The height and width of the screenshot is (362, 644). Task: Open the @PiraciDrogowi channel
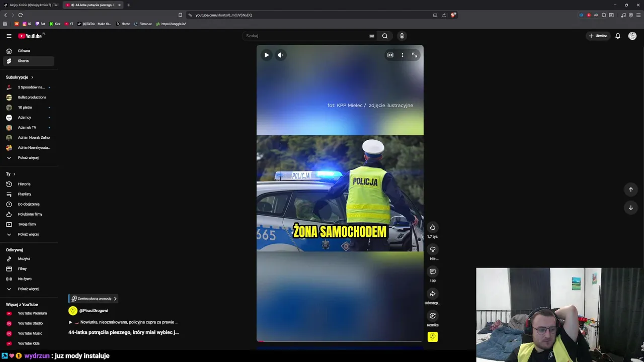pos(94,311)
